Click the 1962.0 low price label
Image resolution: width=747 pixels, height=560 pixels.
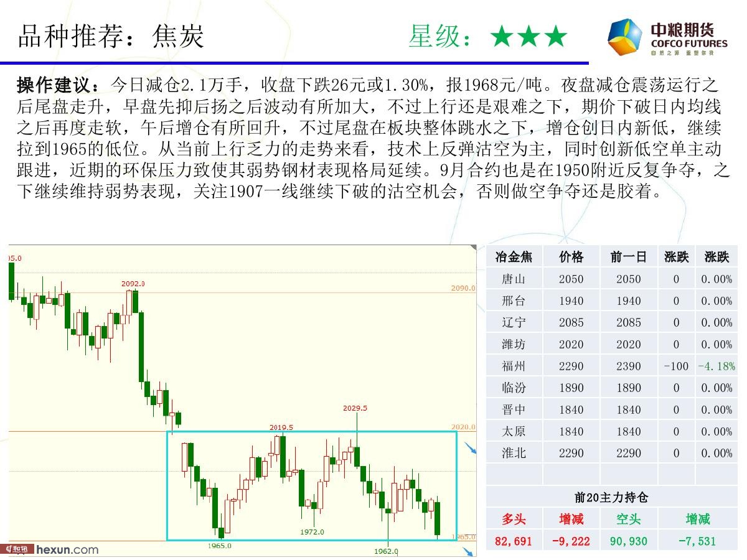386,551
